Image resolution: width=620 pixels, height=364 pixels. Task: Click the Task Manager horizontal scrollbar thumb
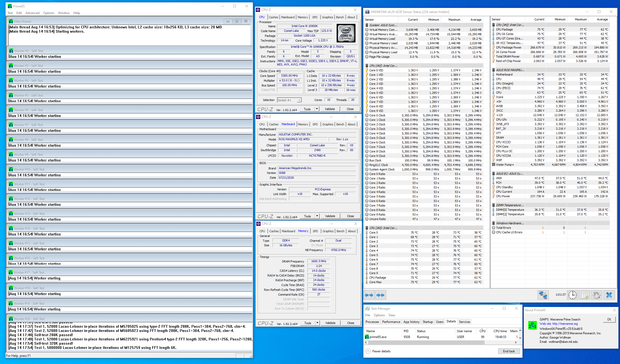426,343
